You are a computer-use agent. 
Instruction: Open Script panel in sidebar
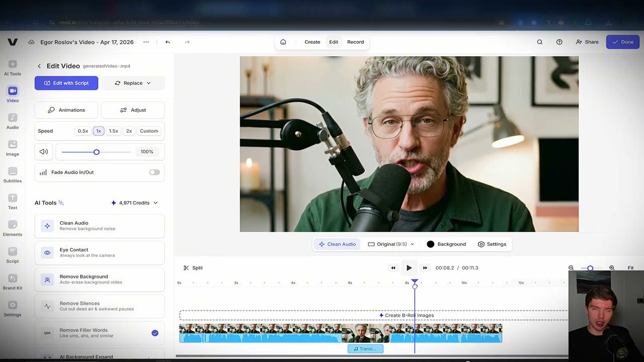pos(13,255)
